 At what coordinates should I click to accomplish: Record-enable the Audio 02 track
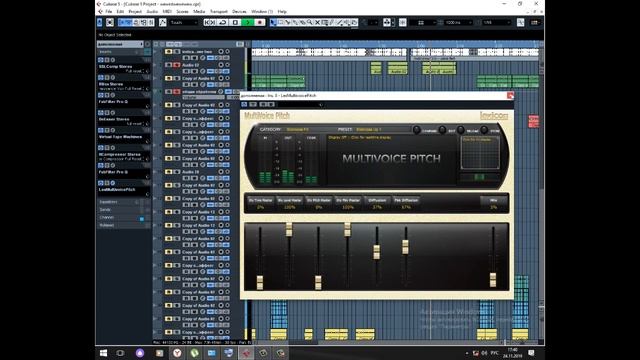point(221,65)
